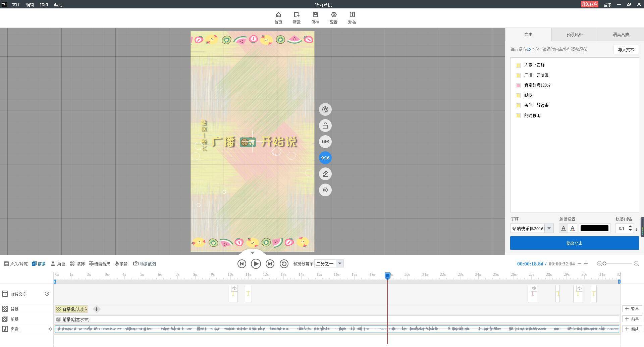Open the 编辑 menu
The width and height of the screenshot is (644, 347).
(30, 5)
